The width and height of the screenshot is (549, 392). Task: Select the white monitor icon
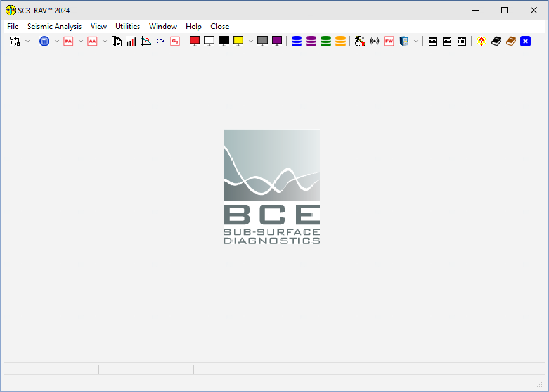coord(209,41)
